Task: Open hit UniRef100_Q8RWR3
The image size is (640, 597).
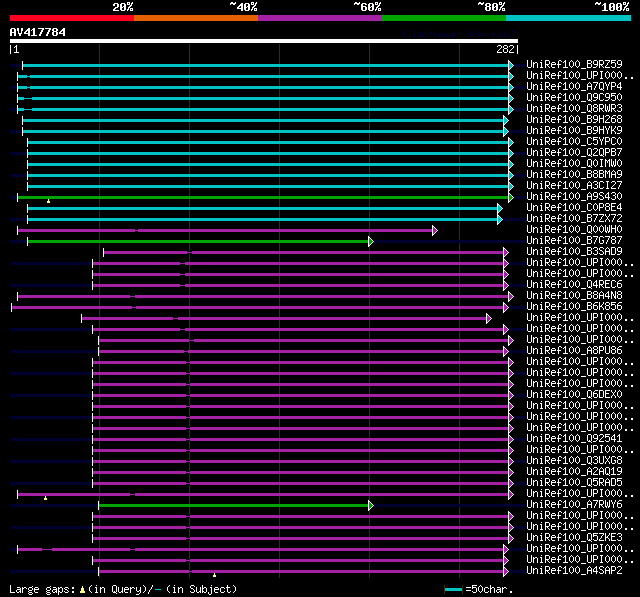Action: coord(574,109)
